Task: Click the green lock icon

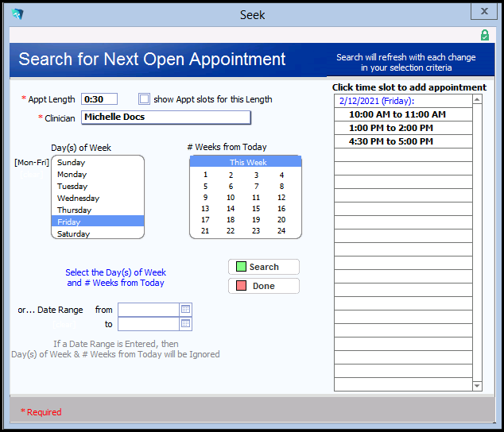Action: [x=485, y=36]
